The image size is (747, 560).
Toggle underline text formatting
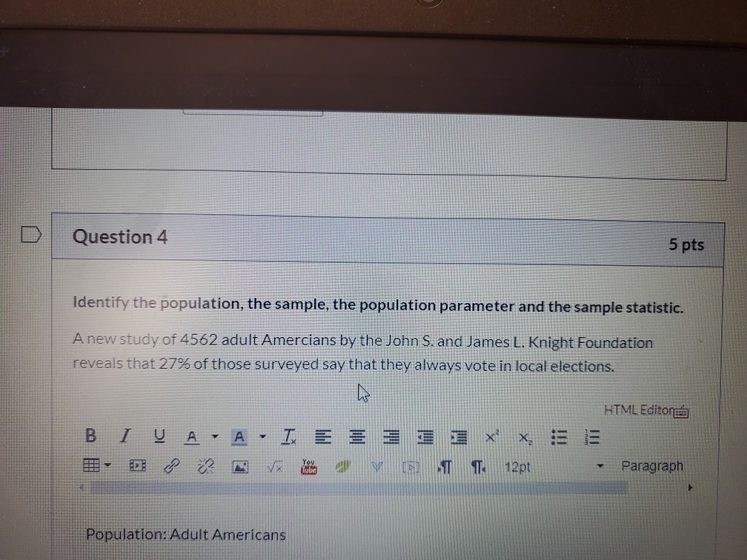point(158,436)
